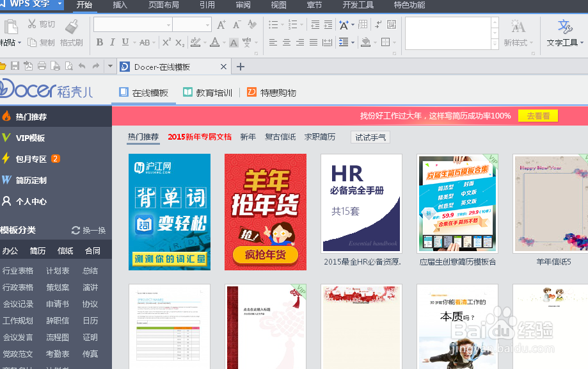This screenshot has height=369, width=588.
Task: Apply superscript X² formatting
Action: pos(166,42)
